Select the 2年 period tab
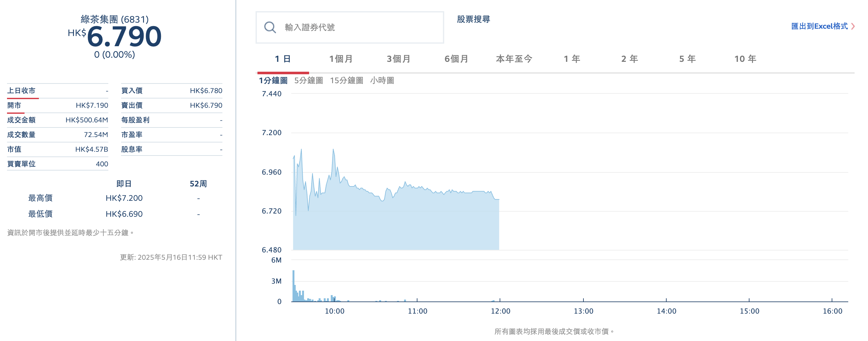 click(x=630, y=59)
